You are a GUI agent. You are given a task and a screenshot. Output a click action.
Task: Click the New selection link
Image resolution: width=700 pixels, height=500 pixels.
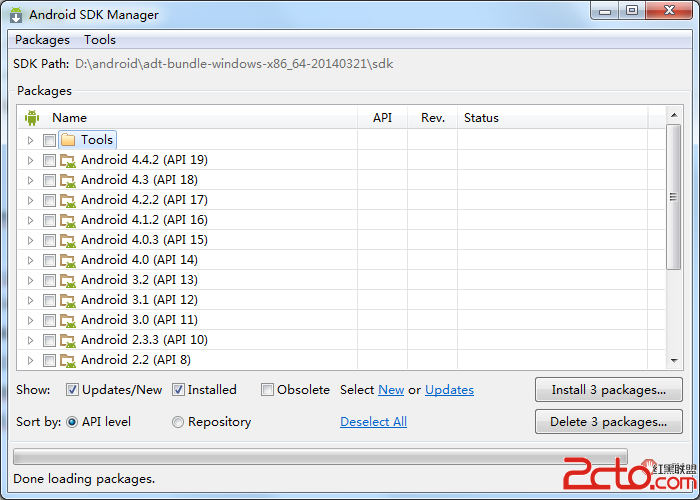click(x=391, y=390)
